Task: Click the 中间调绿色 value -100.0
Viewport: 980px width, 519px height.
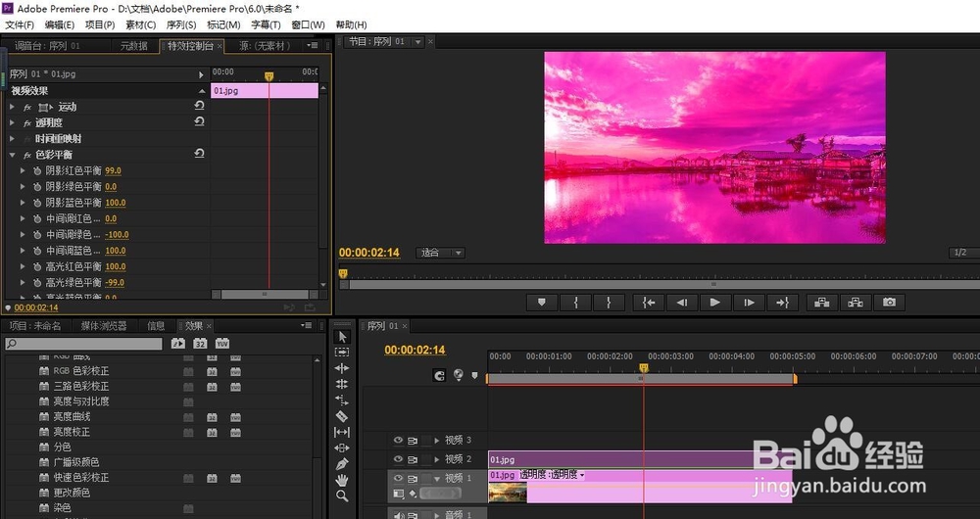Action: (x=117, y=235)
